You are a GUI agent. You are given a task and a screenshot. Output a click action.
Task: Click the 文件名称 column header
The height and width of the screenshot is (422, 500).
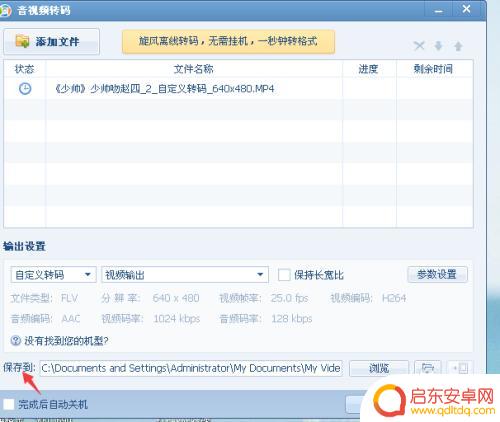[x=194, y=69]
